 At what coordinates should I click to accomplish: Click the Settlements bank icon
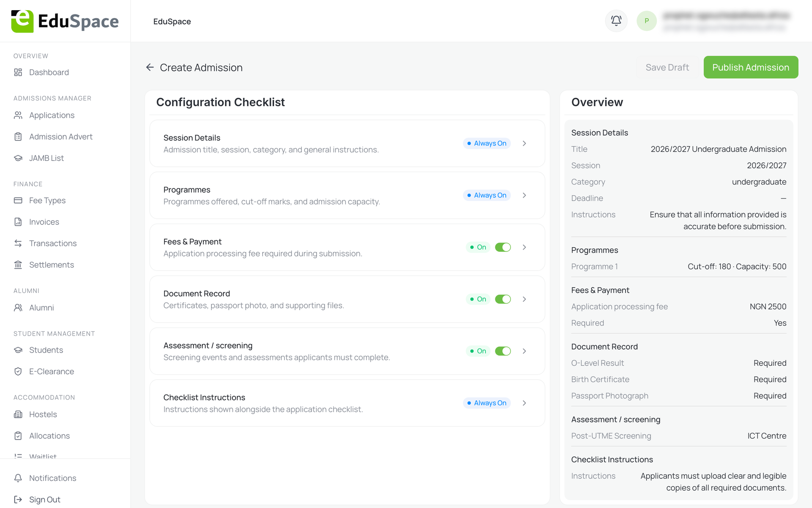(x=18, y=265)
